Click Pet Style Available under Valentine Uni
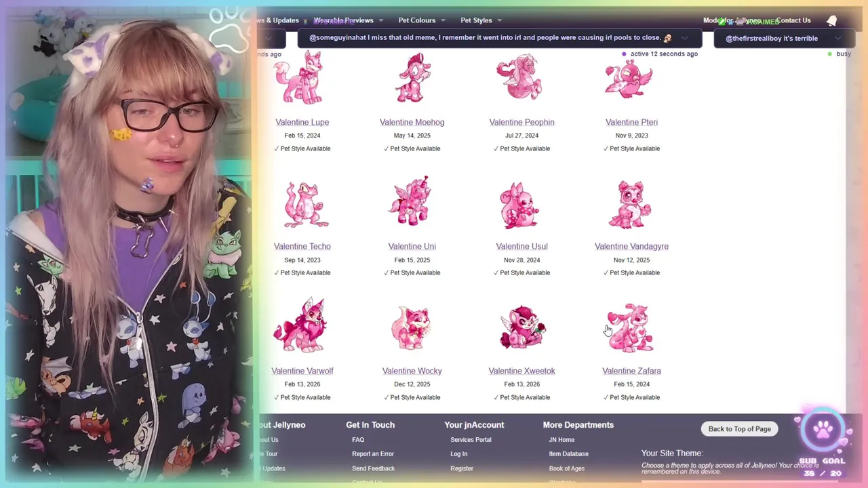The image size is (868, 488). pyautogui.click(x=412, y=272)
